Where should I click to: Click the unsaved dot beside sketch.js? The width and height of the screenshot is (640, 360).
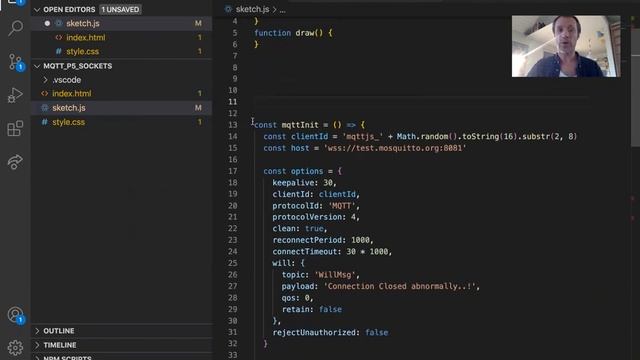tap(47, 23)
